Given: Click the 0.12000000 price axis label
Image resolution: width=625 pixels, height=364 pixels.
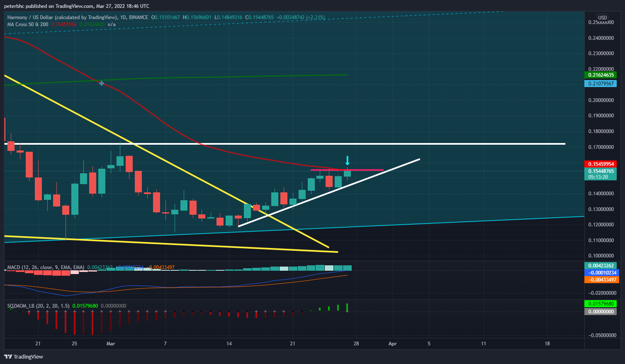Looking at the screenshot, I should click(x=601, y=225).
